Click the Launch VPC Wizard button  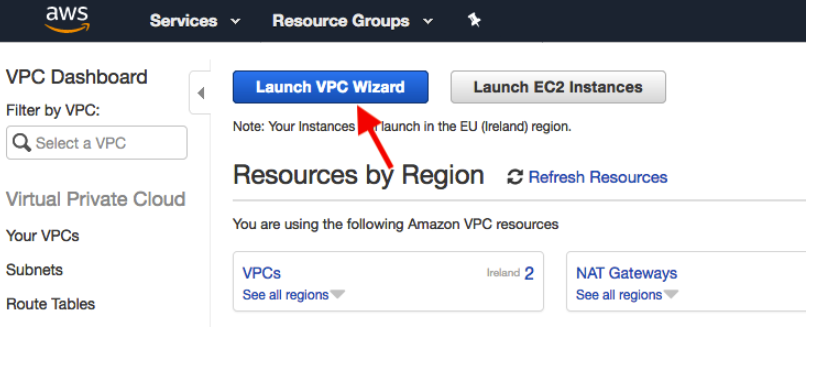[330, 87]
